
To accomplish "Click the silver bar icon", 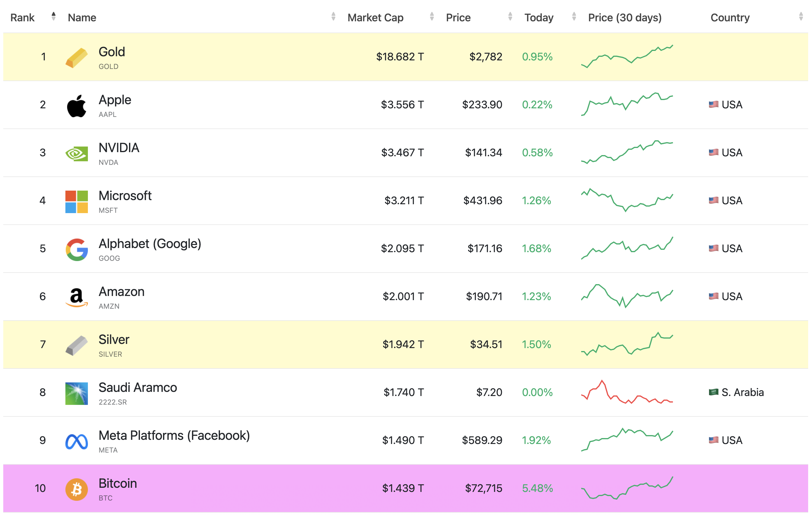I will point(77,345).
